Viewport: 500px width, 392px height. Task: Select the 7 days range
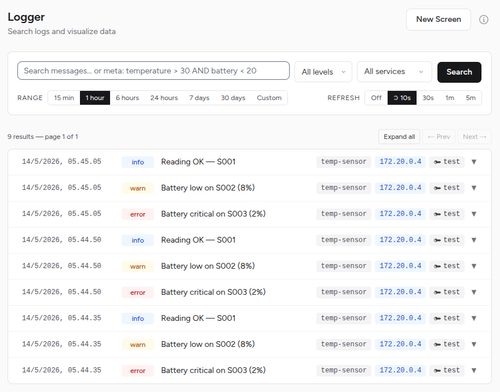pos(199,98)
